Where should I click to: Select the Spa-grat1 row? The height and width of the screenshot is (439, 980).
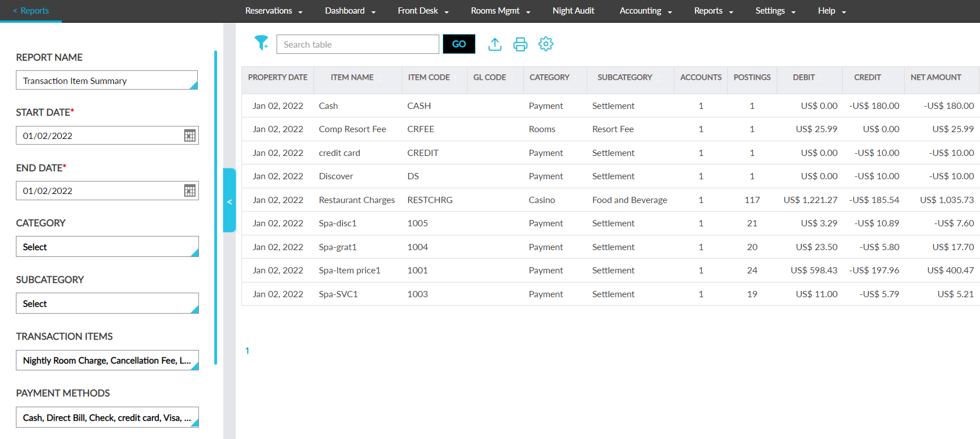pyautogui.click(x=610, y=247)
